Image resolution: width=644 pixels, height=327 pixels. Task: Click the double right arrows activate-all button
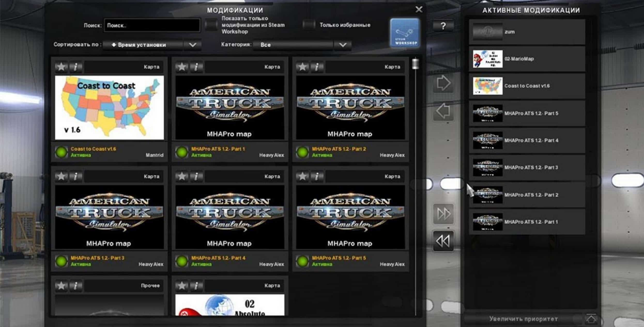tap(443, 214)
